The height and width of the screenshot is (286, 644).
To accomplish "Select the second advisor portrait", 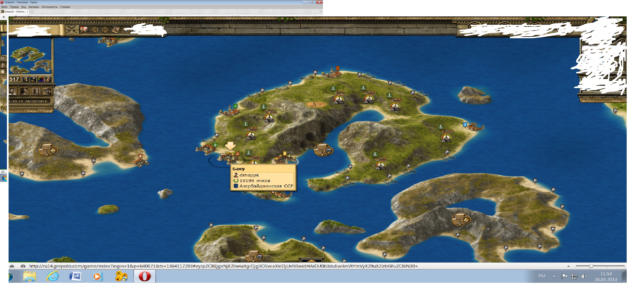I will [x=24, y=91].
